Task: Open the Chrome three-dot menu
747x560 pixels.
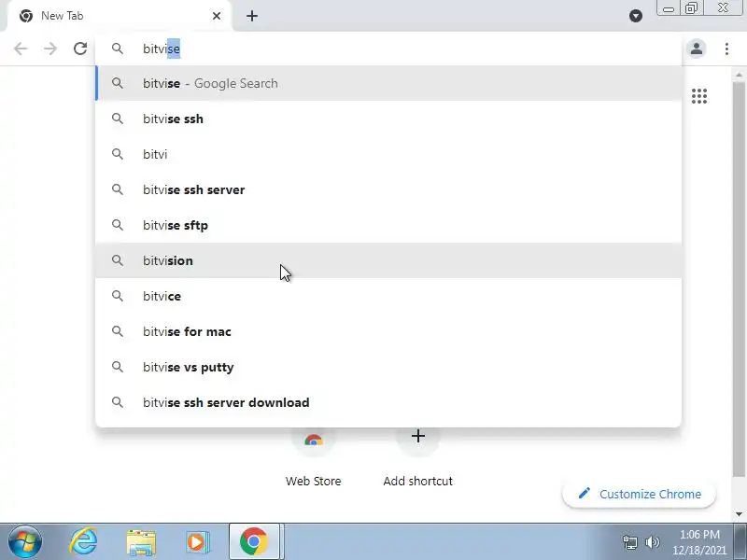Action: click(x=726, y=49)
